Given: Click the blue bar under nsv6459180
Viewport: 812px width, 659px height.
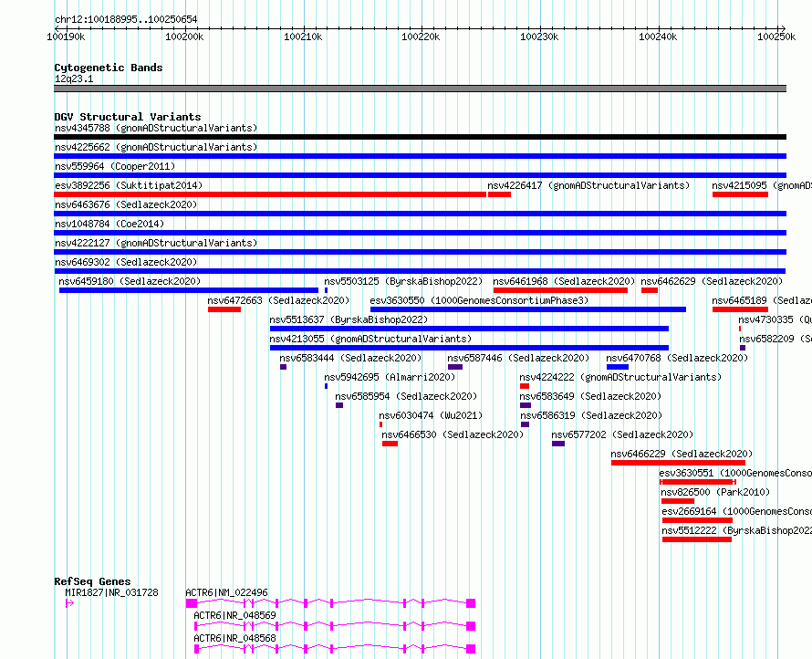Looking at the screenshot, I should [x=189, y=290].
